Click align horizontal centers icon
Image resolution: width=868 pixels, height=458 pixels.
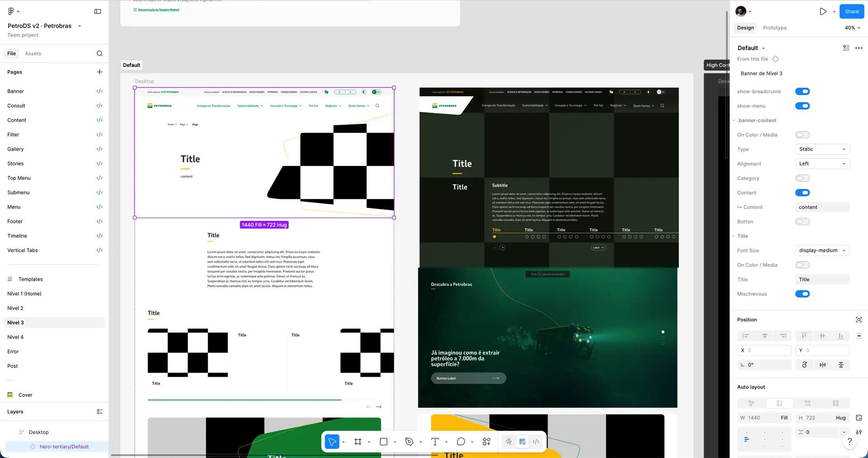(764, 335)
